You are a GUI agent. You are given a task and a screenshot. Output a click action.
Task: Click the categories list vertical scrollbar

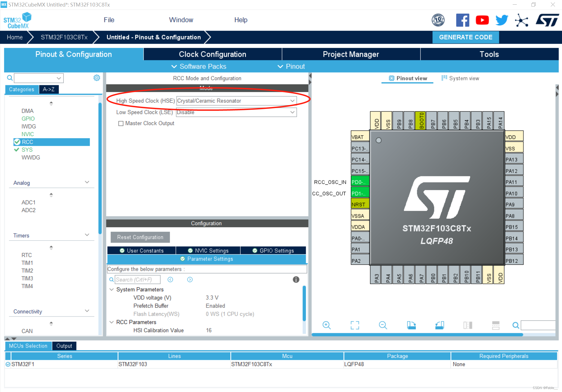click(100, 168)
